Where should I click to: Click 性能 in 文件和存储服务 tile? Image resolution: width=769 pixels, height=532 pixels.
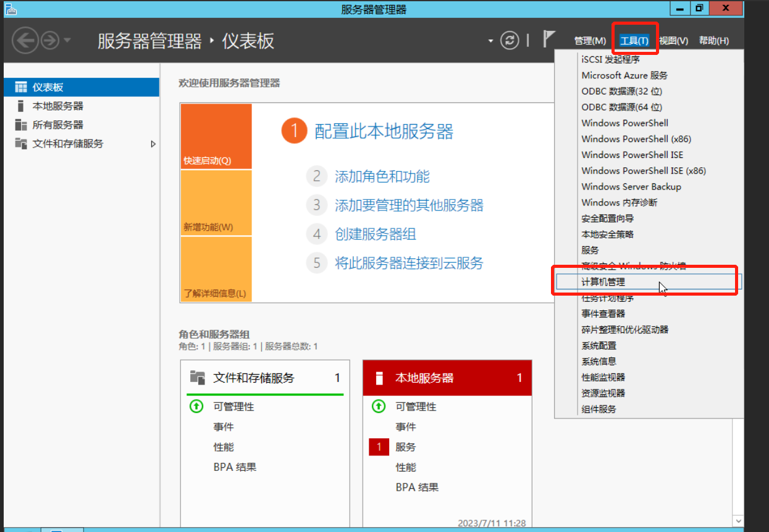coord(224,447)
